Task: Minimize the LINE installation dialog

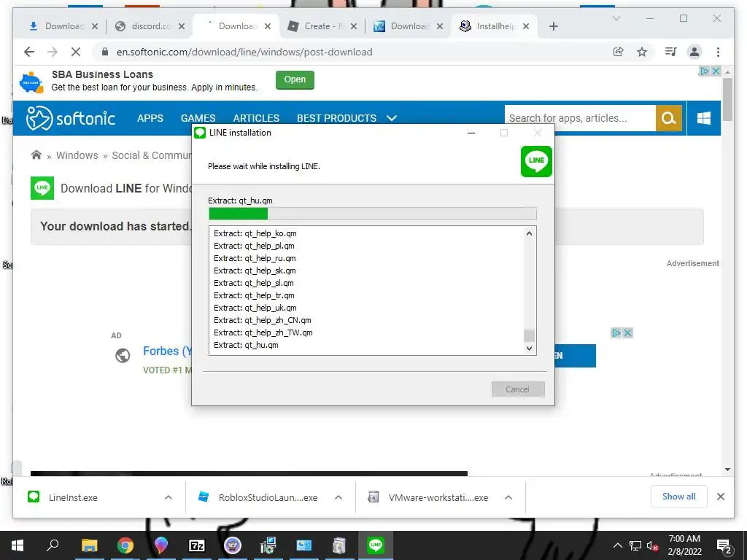Action: tap(471, 133)
